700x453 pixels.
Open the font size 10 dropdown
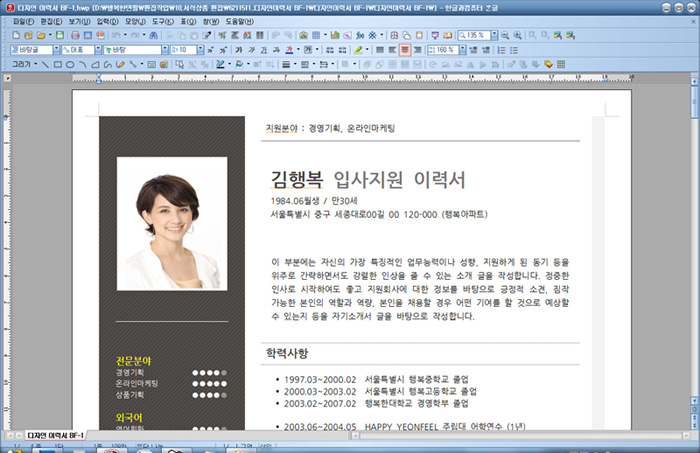pyautogui.click(x=200, y=50)
